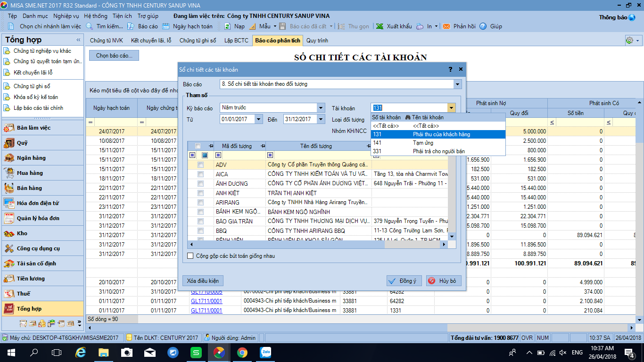Open the Quỹ cash module
Viewport: 644px width, 362px height.
click(x=42, y=143)
